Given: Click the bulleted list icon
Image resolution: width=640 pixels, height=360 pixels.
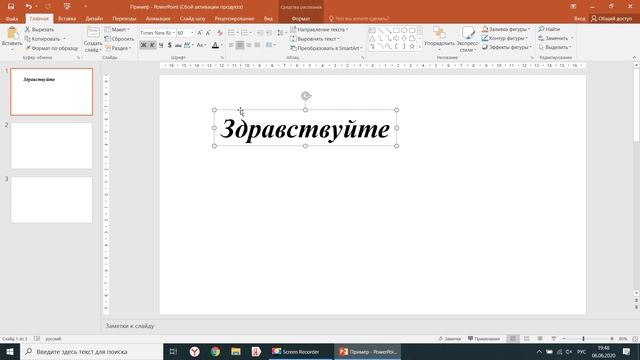Looking at the screenshot, I should click(231, 33).
